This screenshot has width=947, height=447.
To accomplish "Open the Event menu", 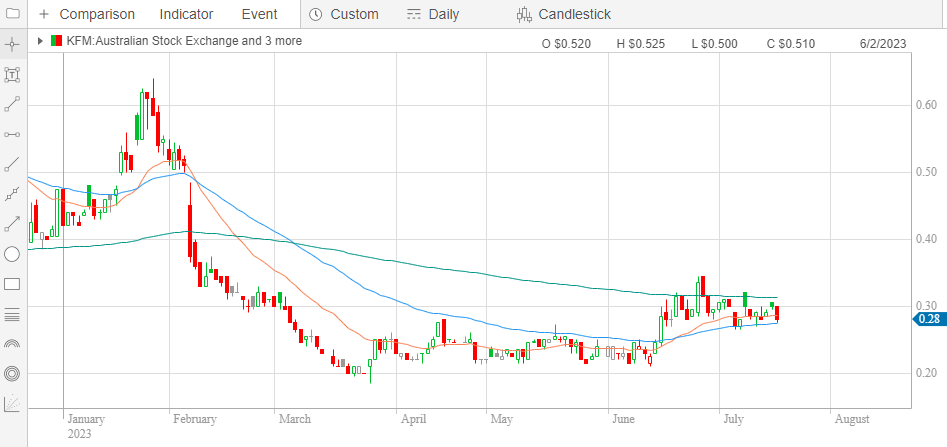I will pyautogui.click(x=259, y=14).
